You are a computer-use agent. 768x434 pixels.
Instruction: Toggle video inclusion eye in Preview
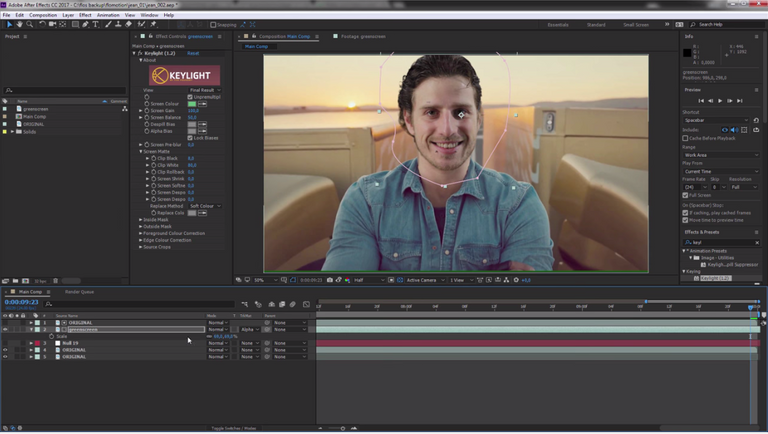tap(724, 130)
